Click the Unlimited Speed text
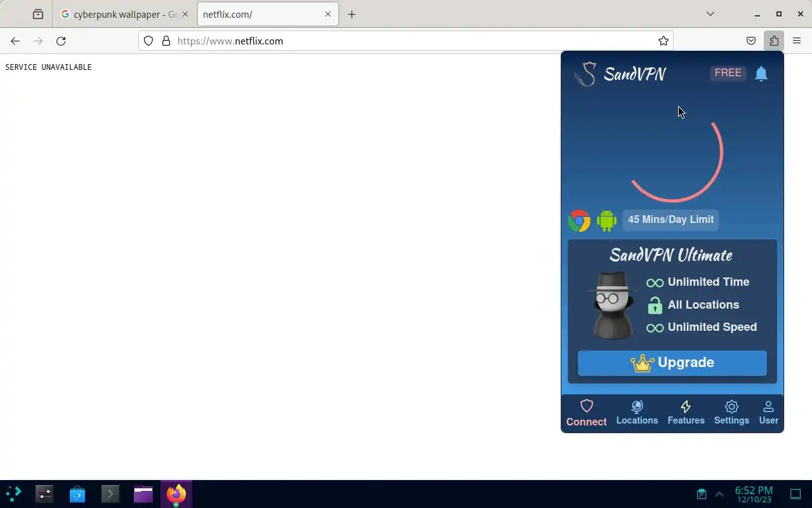812x508 pixels. click(x=712, y=327)
